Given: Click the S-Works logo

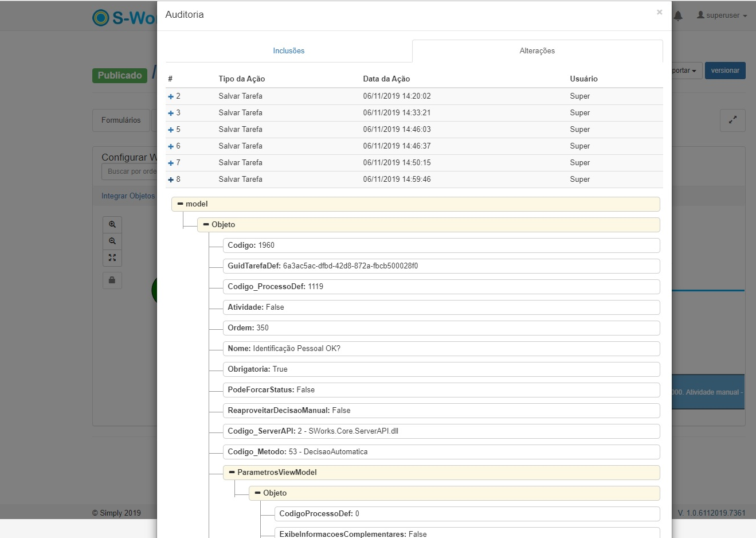Looking at the screenshot, I should [x=124, y=18].
